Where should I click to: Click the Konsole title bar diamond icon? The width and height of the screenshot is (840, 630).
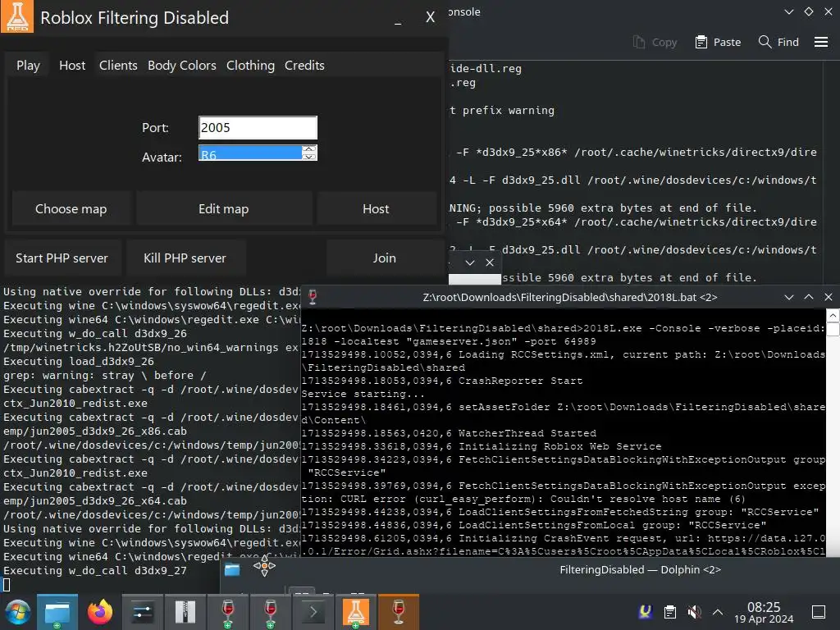tap(808, 11)
